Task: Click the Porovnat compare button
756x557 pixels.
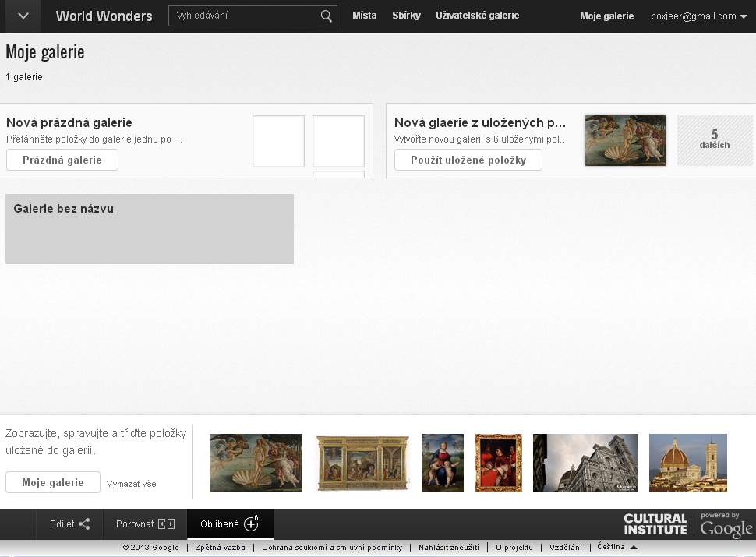Action: pos(145,524)
